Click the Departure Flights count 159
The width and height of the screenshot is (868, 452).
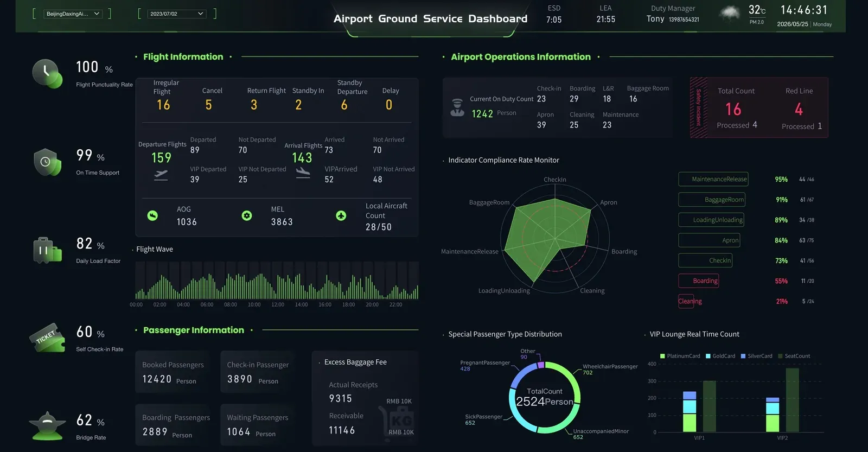(x=161, y=158)
